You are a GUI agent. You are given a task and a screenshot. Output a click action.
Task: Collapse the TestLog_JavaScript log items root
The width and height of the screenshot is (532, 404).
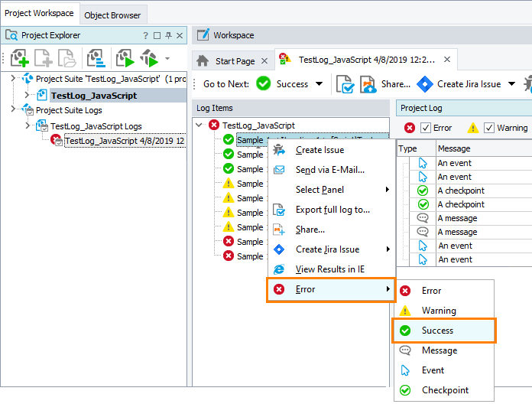pyautogui.click(x=199, y=125)
